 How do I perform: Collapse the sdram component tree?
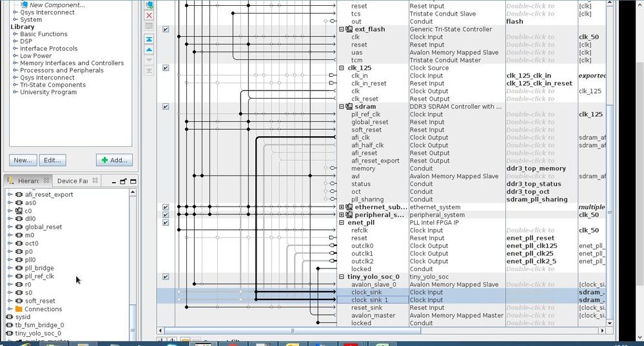click(341, 107)
